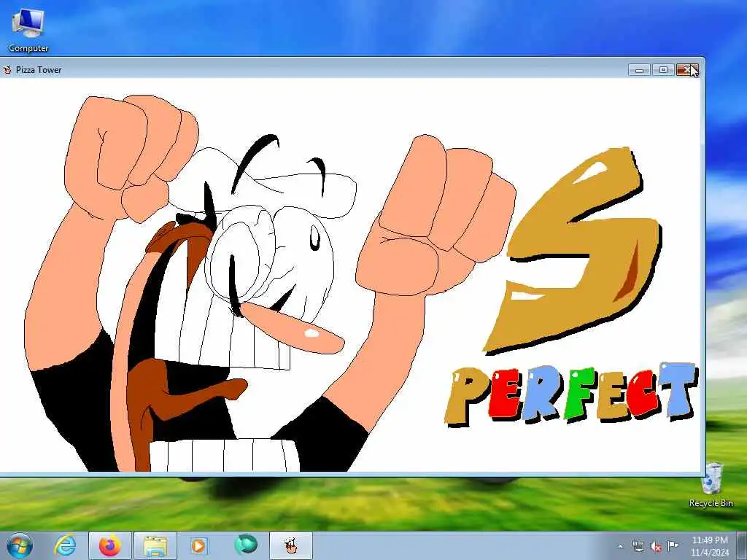Open the Computer desktop icon
This screenshot has width=747, height=560.
28,31
